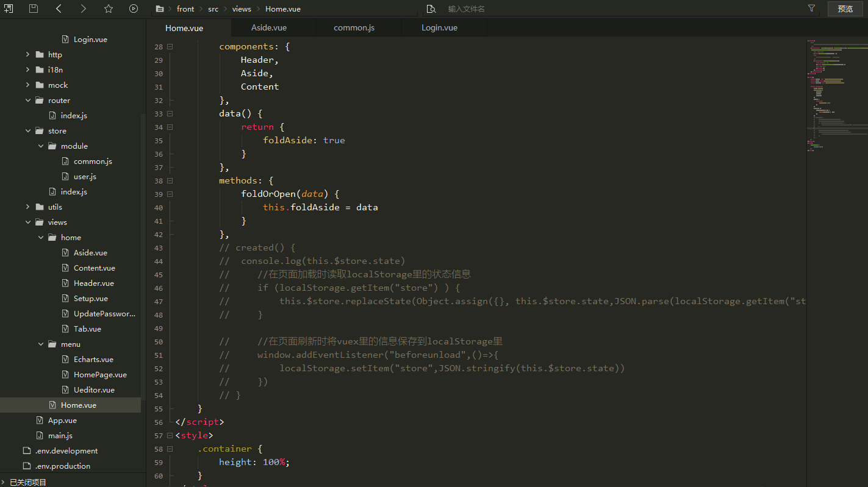The height and width of the screenshot is (487, 868).
Task: Click the Vue file icon for Aside.vue
Action: pyautogui.click(x=65, y=252)
